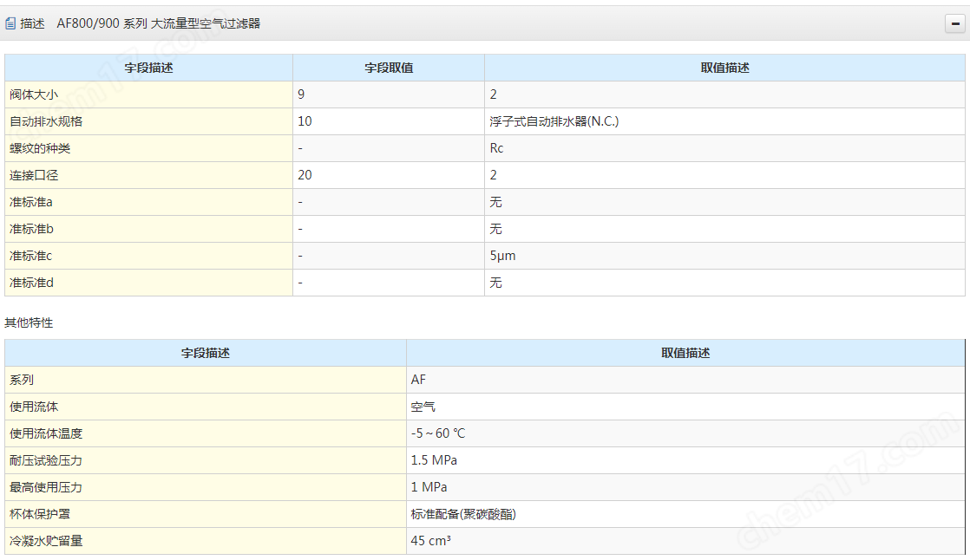
Task: Click the 1.5 MPa pressure value
Action: pyautogui.click(x=434, y=459)
